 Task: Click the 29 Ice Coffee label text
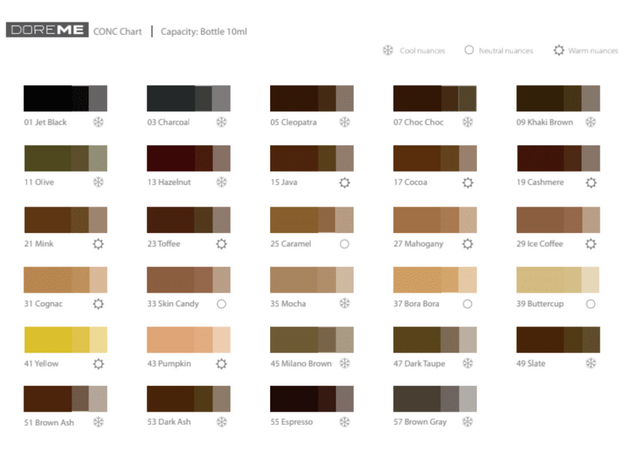(542, 243)
